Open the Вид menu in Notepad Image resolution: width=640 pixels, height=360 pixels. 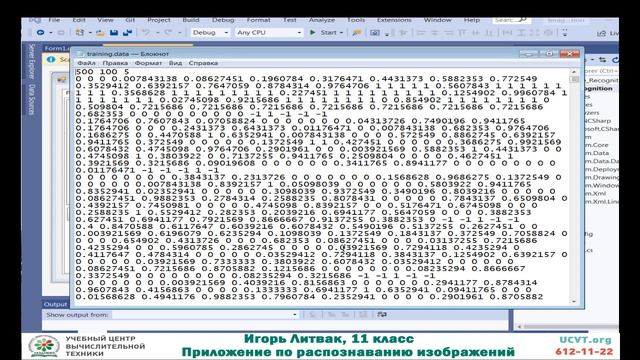tap(176, 63)
